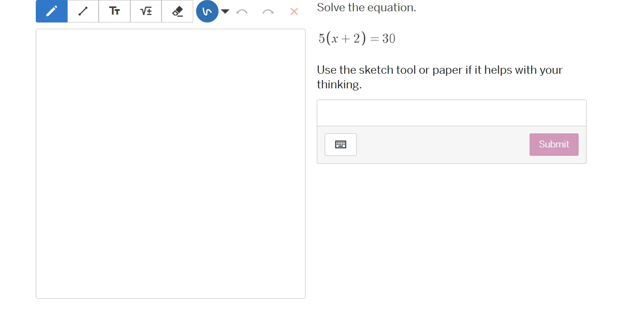The image size is (644, 310).
Task: Click the 'Solve the equation.' prompt text
Action: (x=366, y=7)
